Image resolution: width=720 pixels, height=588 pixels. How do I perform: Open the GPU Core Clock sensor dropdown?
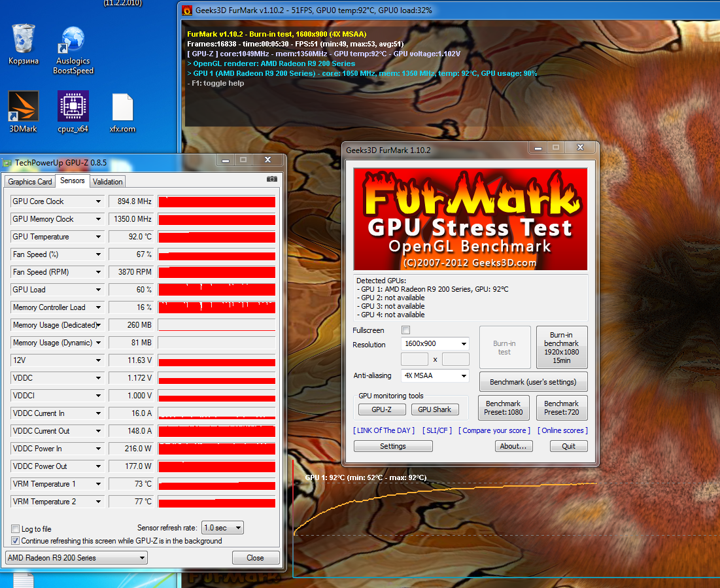98,201
